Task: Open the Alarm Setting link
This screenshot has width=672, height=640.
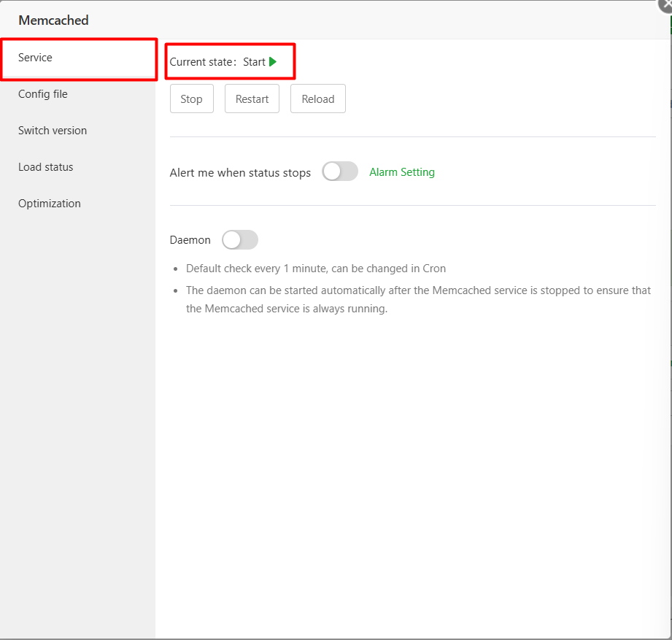Action: tap(401, 171)
